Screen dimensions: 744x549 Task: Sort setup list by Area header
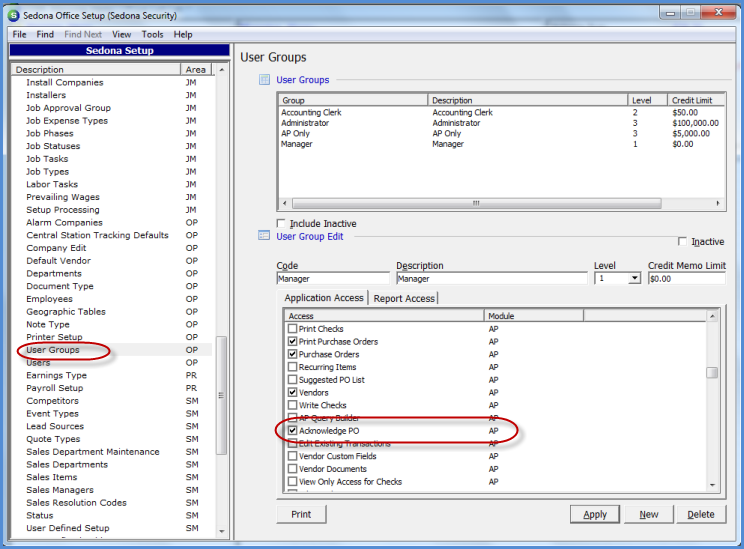tap(195, 69)
